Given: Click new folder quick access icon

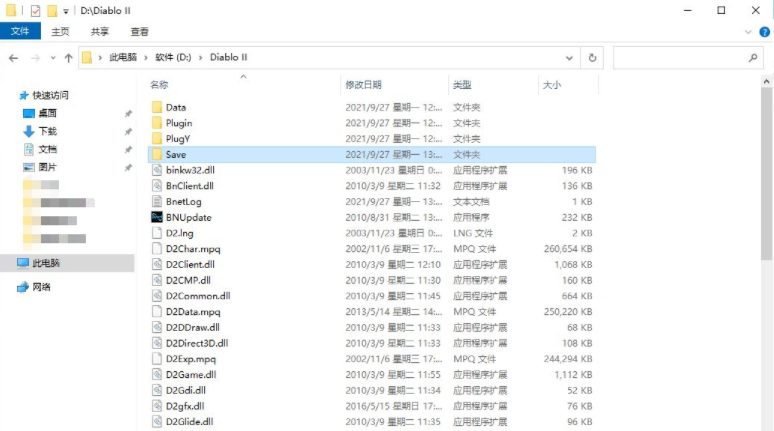Looking at the screenshot, I should [52, 10].
